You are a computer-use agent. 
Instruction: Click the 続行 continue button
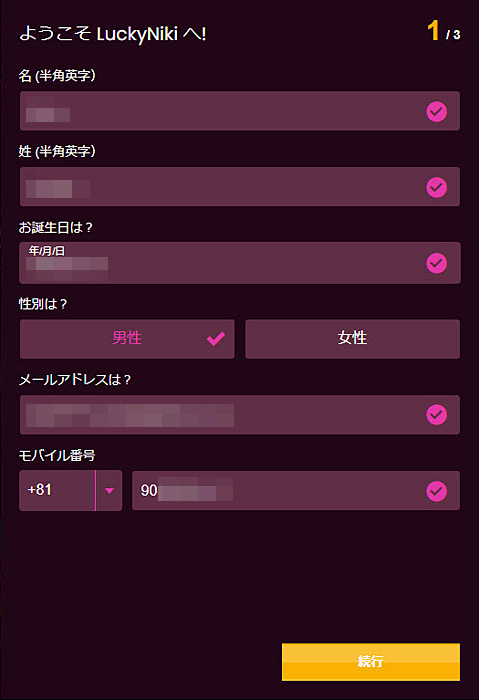pyautogui.click(x=371, y=662)
